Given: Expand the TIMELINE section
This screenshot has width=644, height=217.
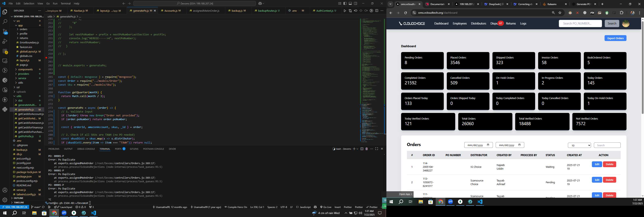Looking at the screenshot, I should [19, 203].
